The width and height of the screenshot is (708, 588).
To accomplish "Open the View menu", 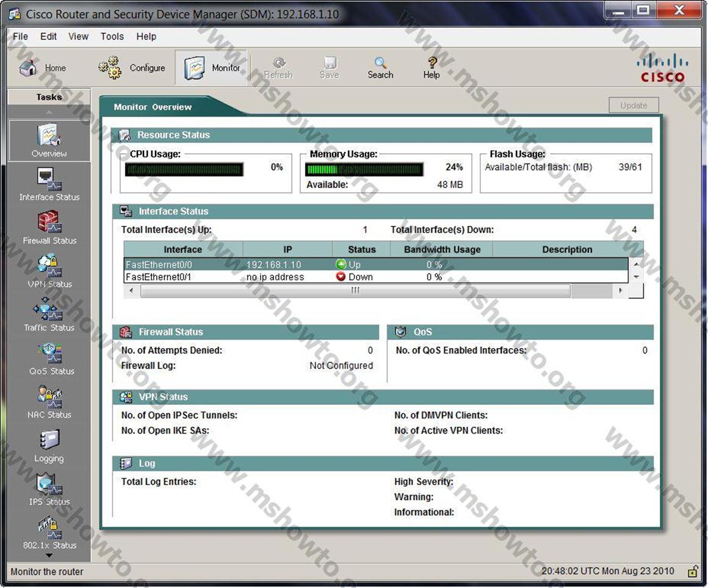I will pos(78,37).
